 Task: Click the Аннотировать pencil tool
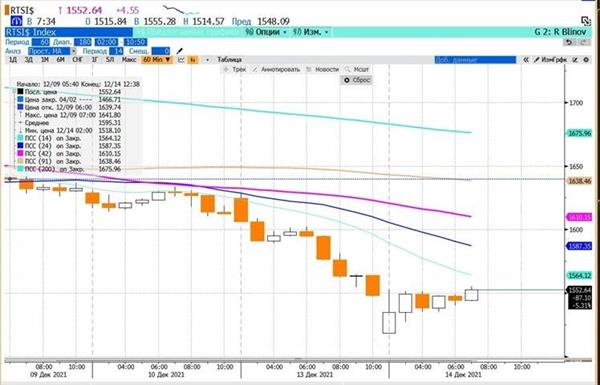click(276, 69)
